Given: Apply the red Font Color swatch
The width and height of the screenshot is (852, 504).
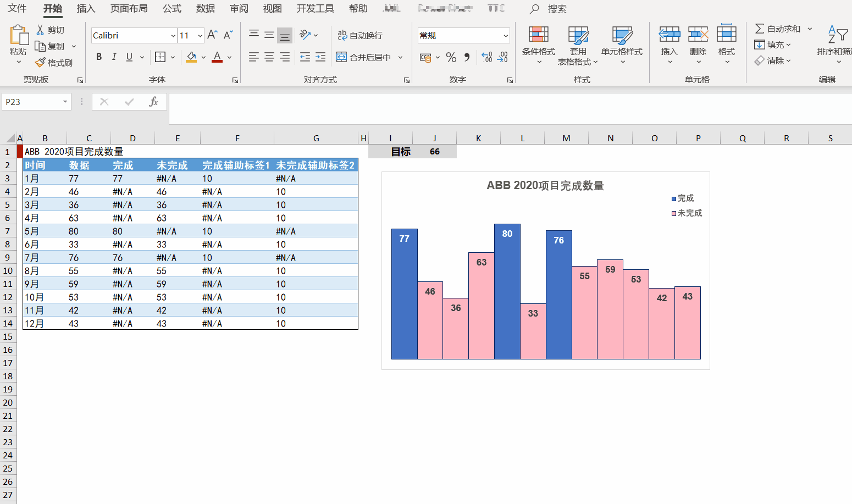Looking at the screenshot, I should [x=217, y=57].
